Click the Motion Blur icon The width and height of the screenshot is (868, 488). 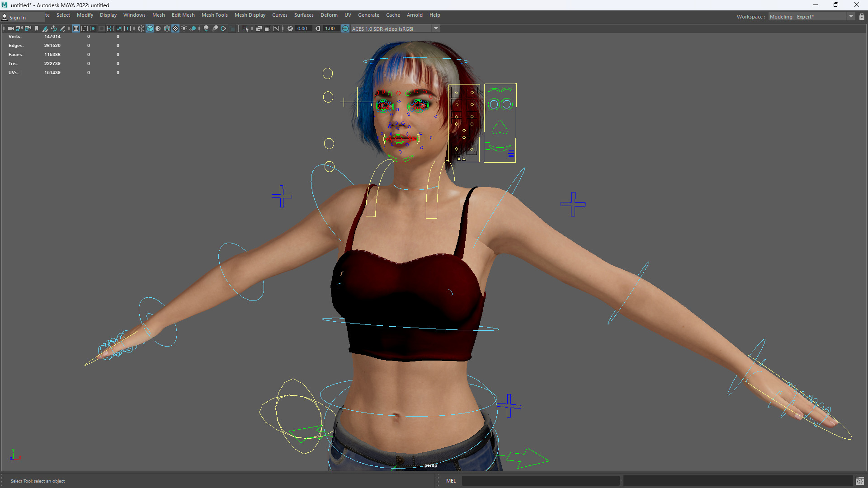coord(215,28)
